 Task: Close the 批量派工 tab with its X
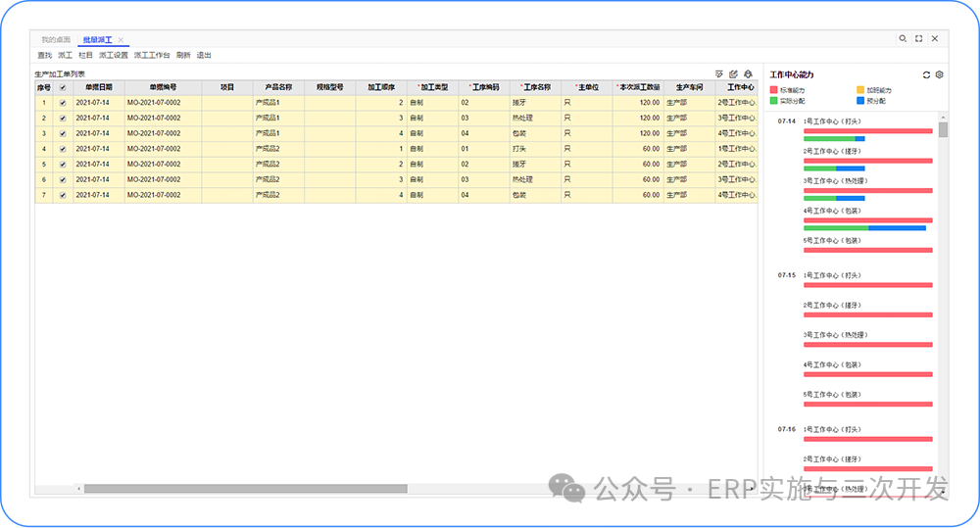121,39
